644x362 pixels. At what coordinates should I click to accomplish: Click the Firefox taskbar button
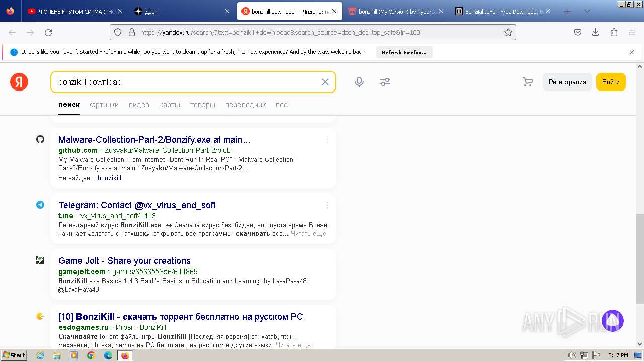[x=125, y=355]
